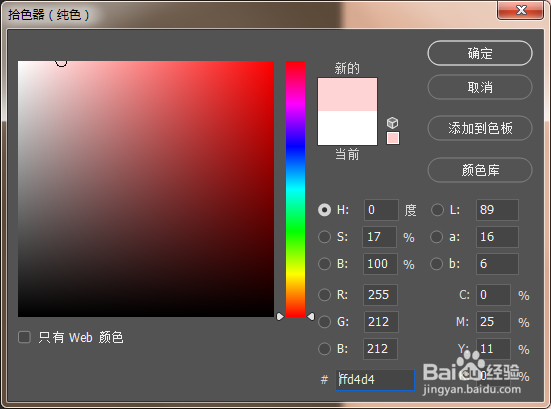Select the blue channel B radio button
Image resolution: width=551 pixels, height=409 pixels.
(x=324, y=349)
